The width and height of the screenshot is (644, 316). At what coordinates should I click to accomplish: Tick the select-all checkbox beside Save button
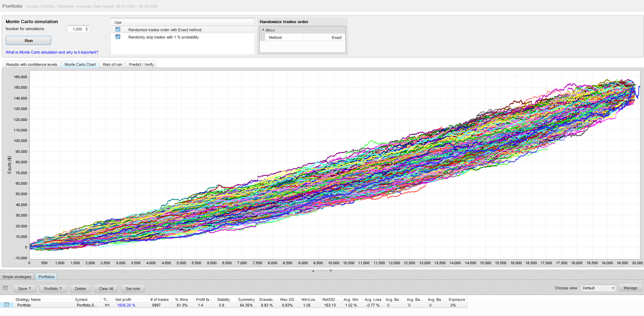(x=5, y=288)
